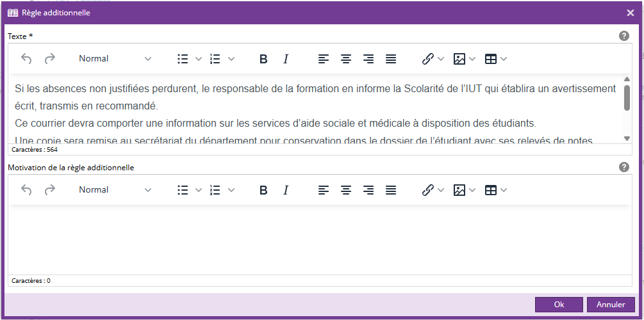
Task: Justify text in the Texte editor
Action: coord(391,59)
